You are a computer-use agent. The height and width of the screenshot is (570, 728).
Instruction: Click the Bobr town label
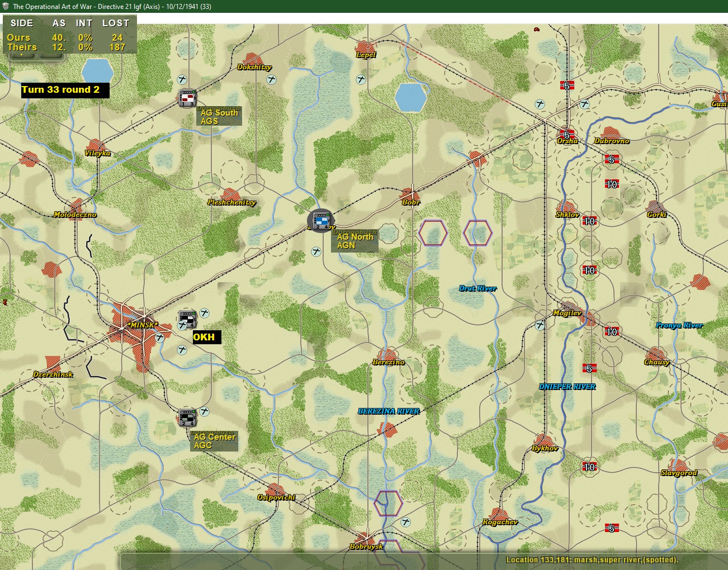411,202
